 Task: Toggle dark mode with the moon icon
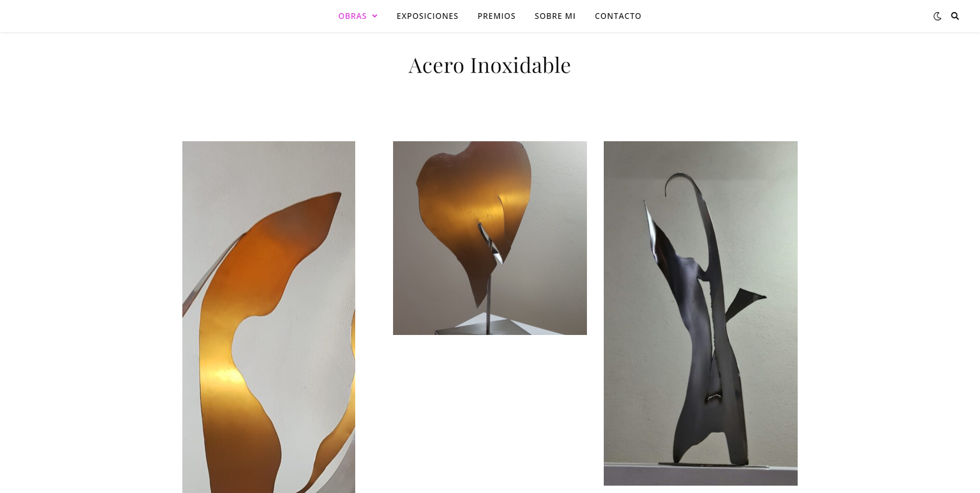pyautogui.click(x=937, y=16)
